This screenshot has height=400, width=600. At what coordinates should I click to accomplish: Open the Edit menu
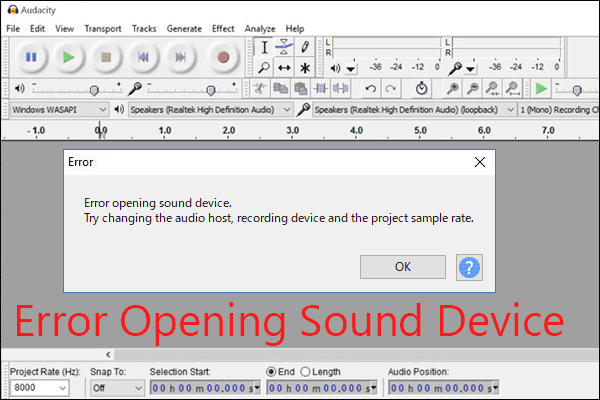[38, 29]
